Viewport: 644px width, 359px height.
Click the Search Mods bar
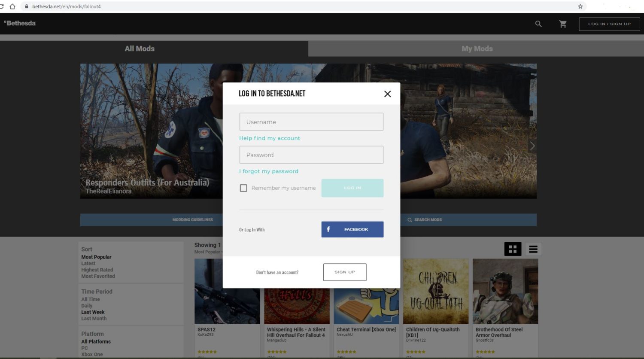coord(425,220)
